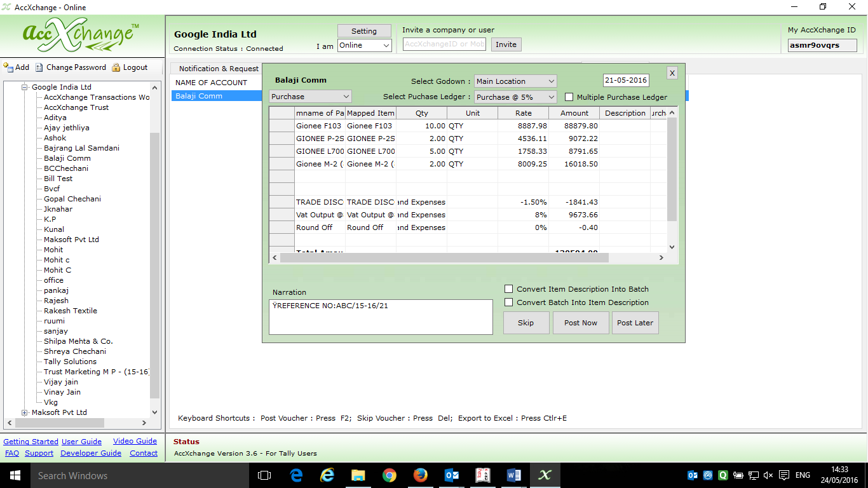Open Change Password option

[x=71, y=67]
